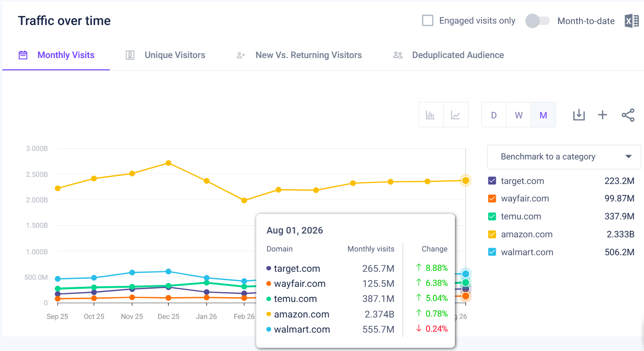Click wayfair.com row in tooltip
The width and height of the screenshot is (644, 351).
point(357,284)
